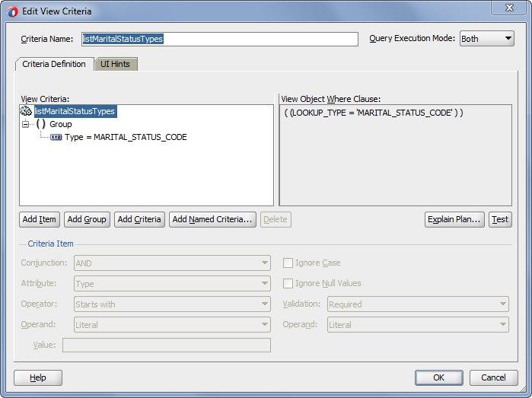Open Query Execution Mode dropdown
Screen dimensions: 532x398
487,38
